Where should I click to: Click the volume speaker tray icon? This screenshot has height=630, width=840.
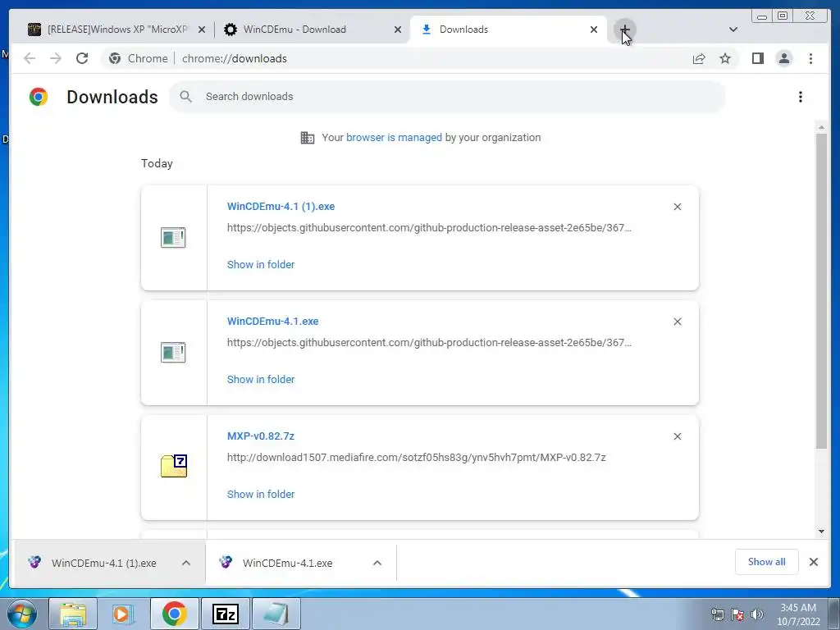[757, 614]
